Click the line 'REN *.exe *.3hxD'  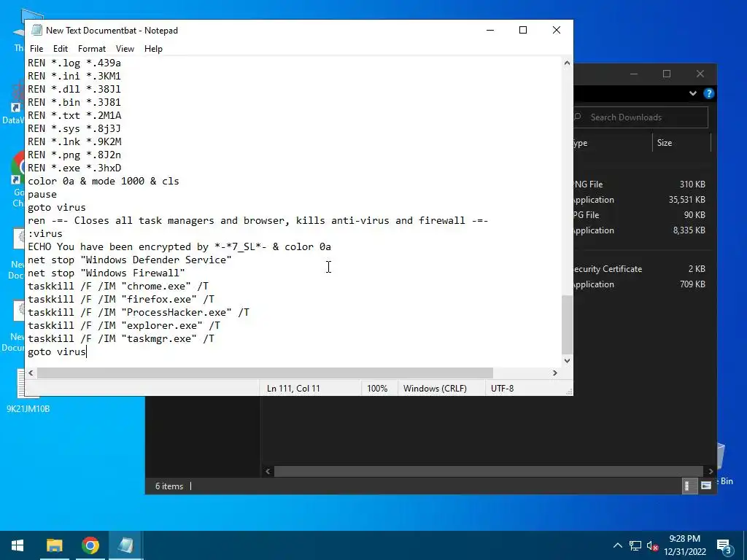74,168
